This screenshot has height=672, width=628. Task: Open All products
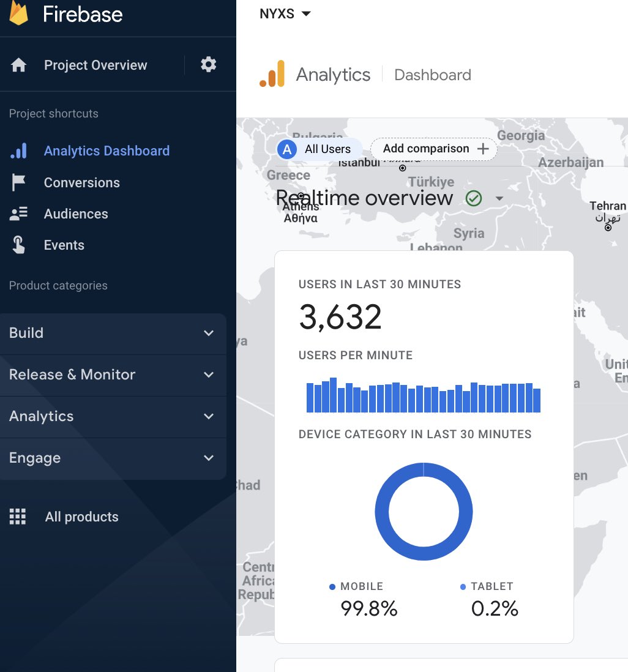click(81, 517)
